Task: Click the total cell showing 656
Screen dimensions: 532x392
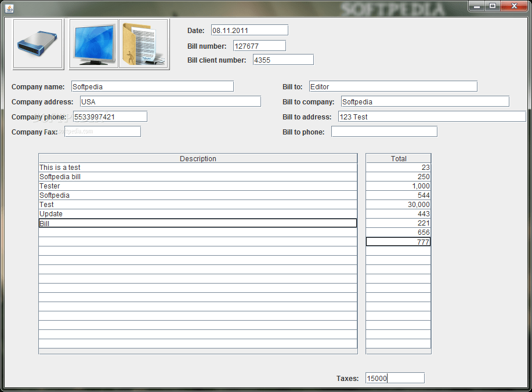Action: tap(399, 233)
